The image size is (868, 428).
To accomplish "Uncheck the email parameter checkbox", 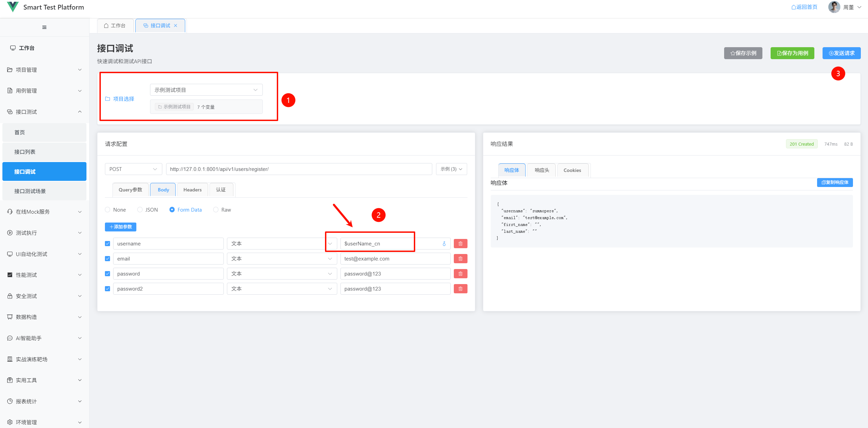I will tap(108, 259).
